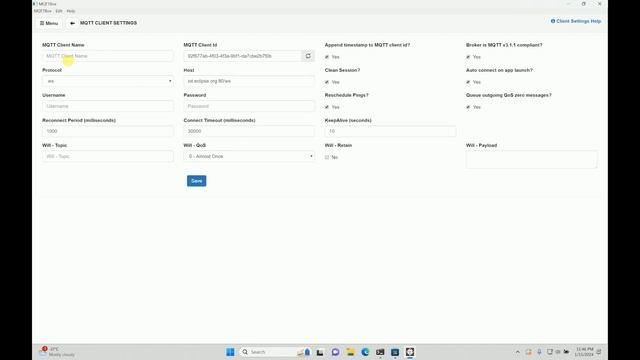Open taskbar clock and date
The height and width of the screenshot is (360, 640).
(x=584, y=352)
